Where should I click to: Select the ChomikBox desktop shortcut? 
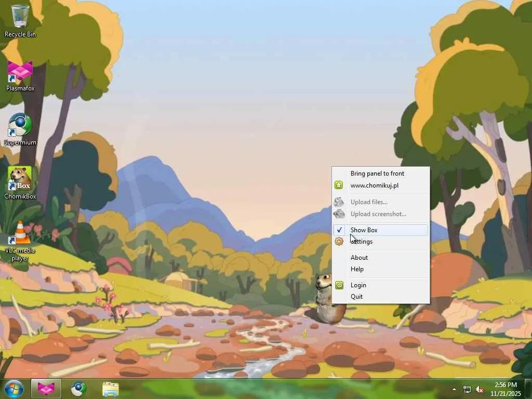click(20, 183)
